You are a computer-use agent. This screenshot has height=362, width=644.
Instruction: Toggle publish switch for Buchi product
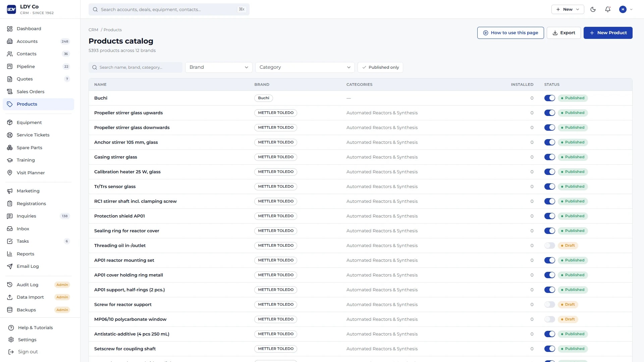[549, 98]
